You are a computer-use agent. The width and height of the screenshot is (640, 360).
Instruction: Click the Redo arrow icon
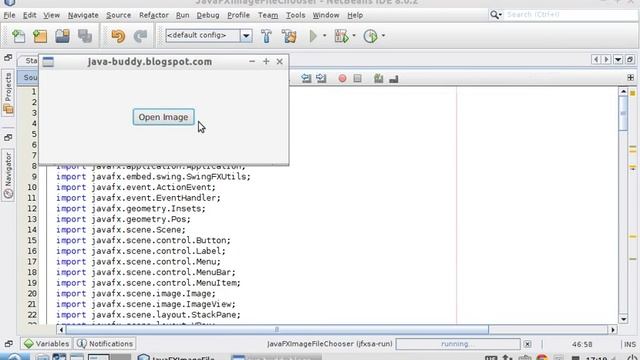[x=140, y=36]
